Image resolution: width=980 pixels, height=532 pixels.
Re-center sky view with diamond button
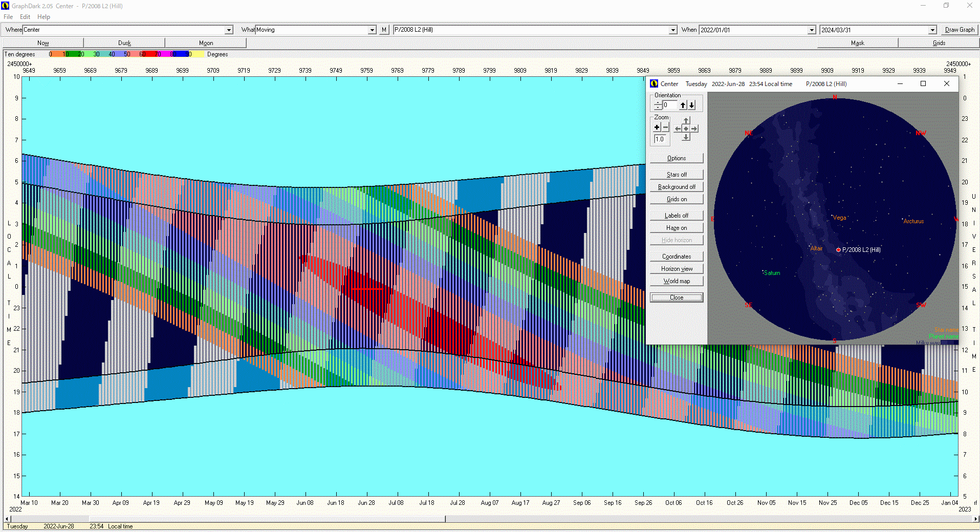(x=686, y=129)
